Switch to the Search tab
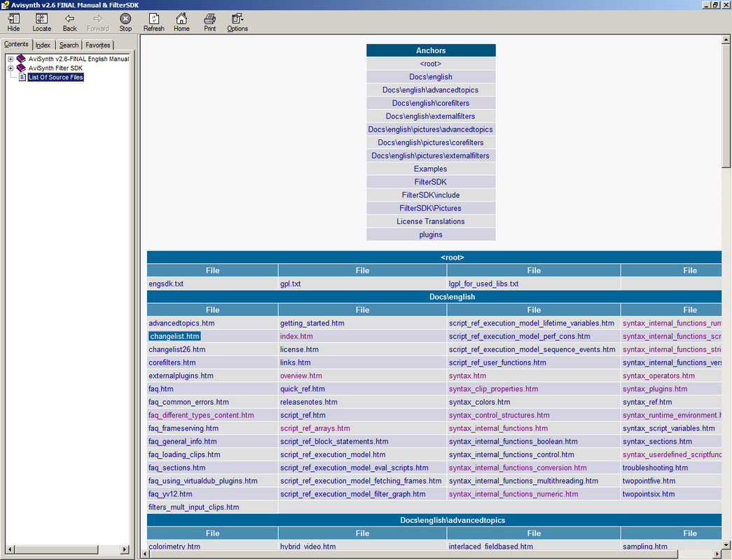Viewport: 732px width, 560px height. click(69, 45)
